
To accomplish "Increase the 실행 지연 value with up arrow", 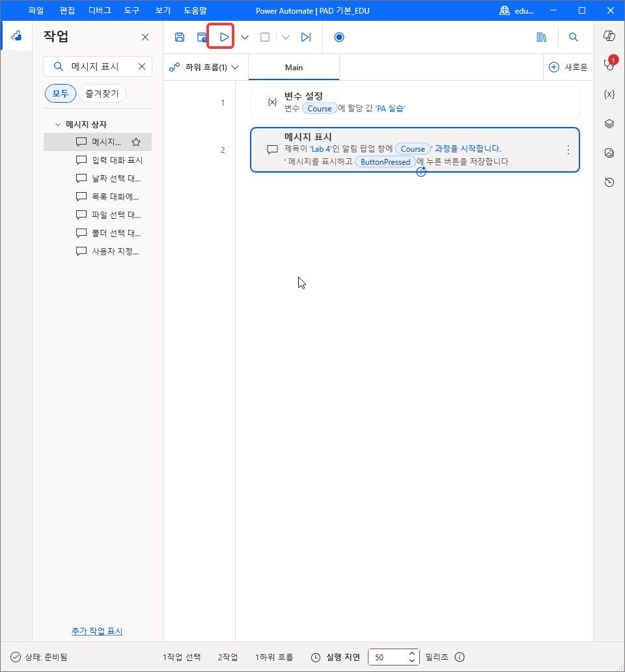I will point(411,653).
